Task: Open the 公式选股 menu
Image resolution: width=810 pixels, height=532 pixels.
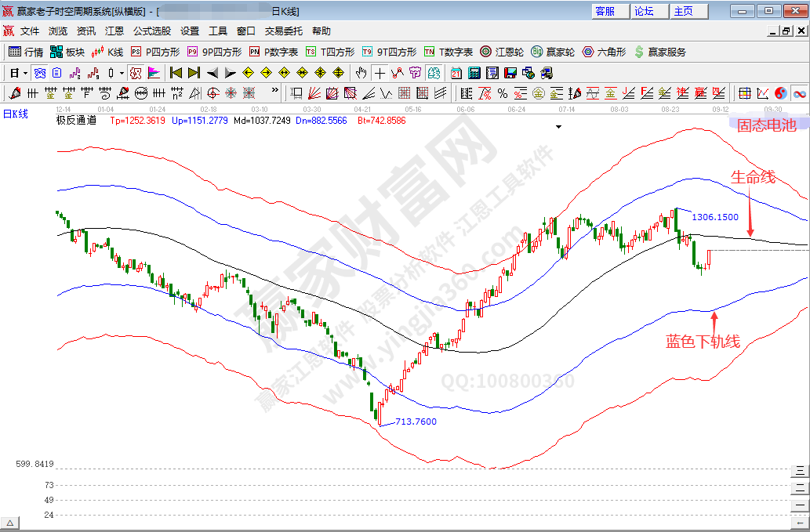Action: click(151, 31)
